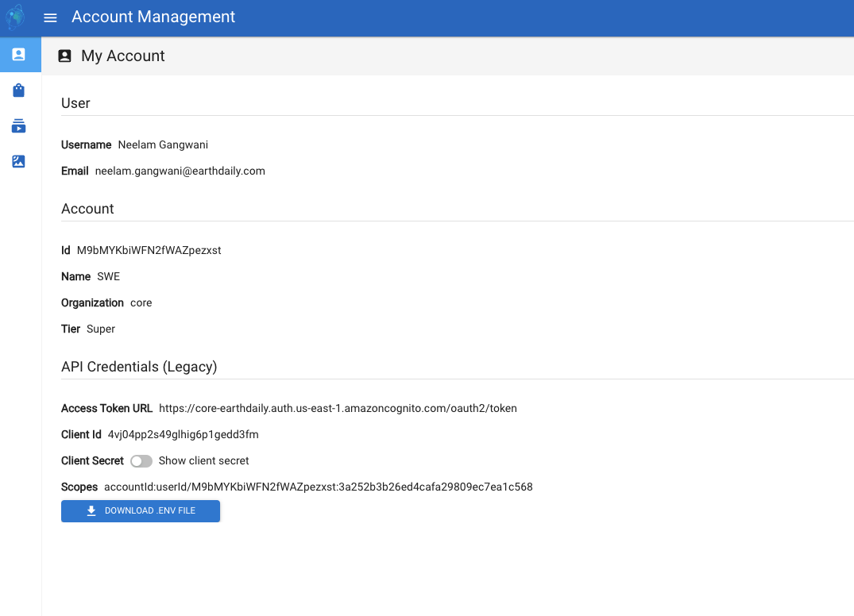The width and height of the screenshot is (854, 616).
Task: Click the badge icon beside My Account heading
Action: click(64, 56)
